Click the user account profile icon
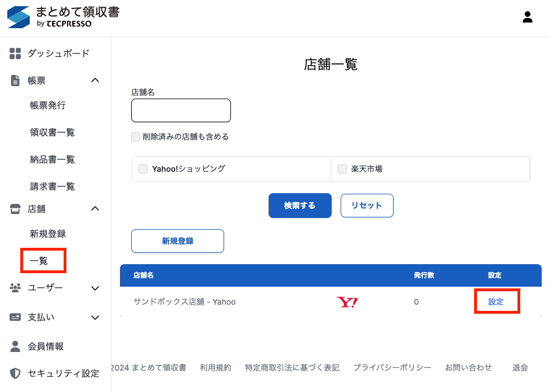The width and height of the screenshot is (549, 392). click(527, 17)
